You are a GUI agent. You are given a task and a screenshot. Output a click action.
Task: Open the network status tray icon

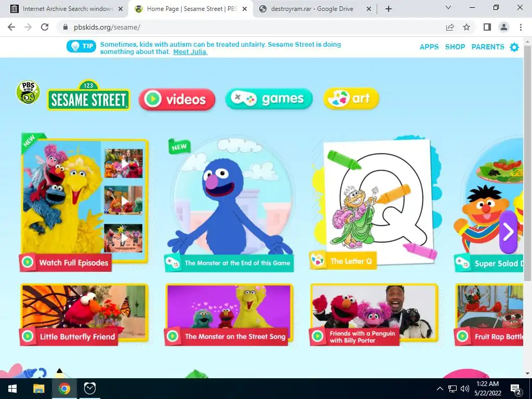(453, 389)
